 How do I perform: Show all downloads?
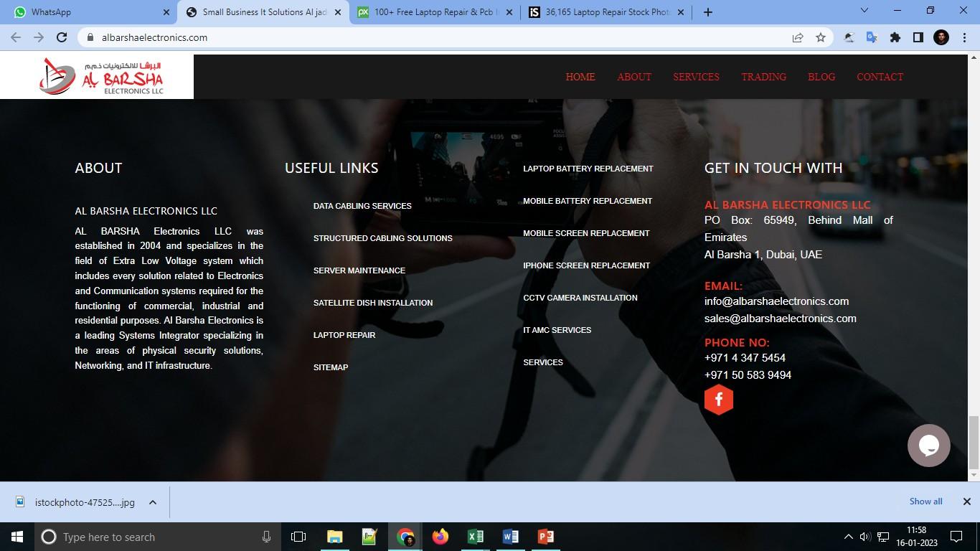925,501
